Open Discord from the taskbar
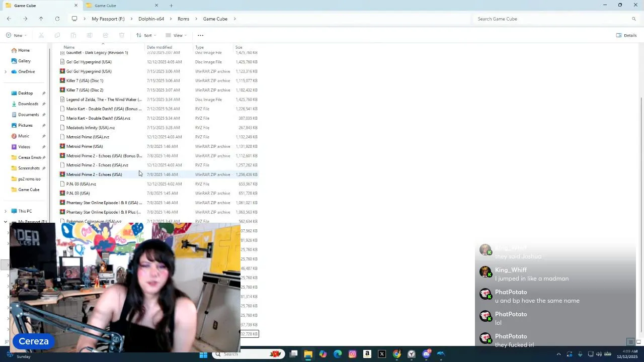This screenshot has width=644, height=362. pos(427,354)
